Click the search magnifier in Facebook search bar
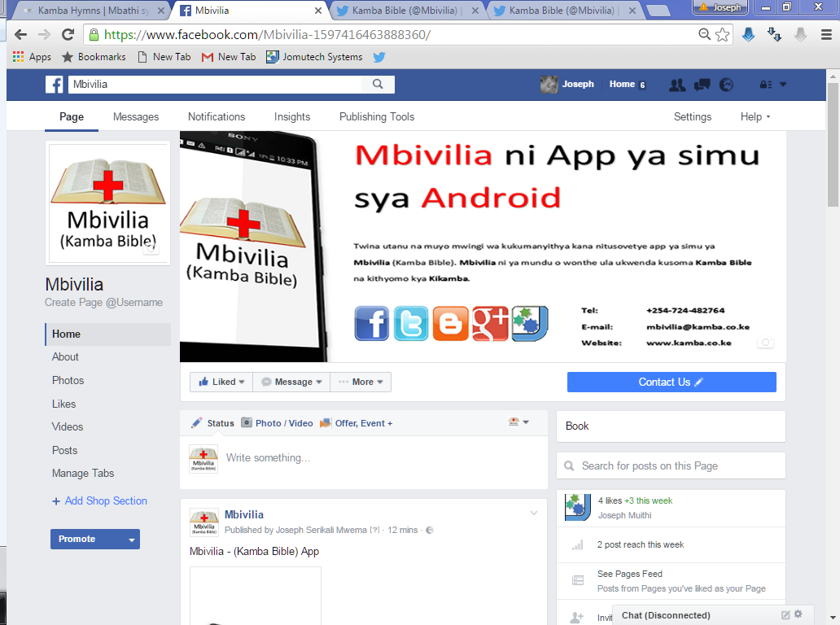The height and width of the screenshot is (625, 840). point(378,84)
